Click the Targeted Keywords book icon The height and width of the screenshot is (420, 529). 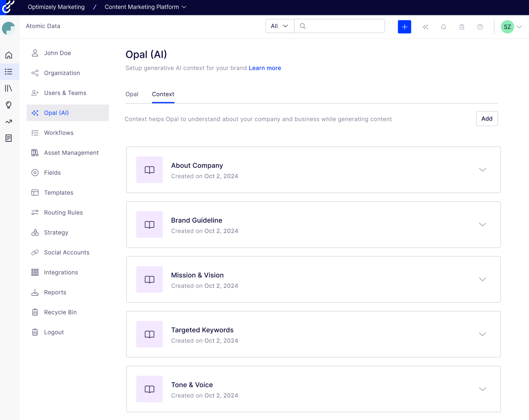pos(149,334)
